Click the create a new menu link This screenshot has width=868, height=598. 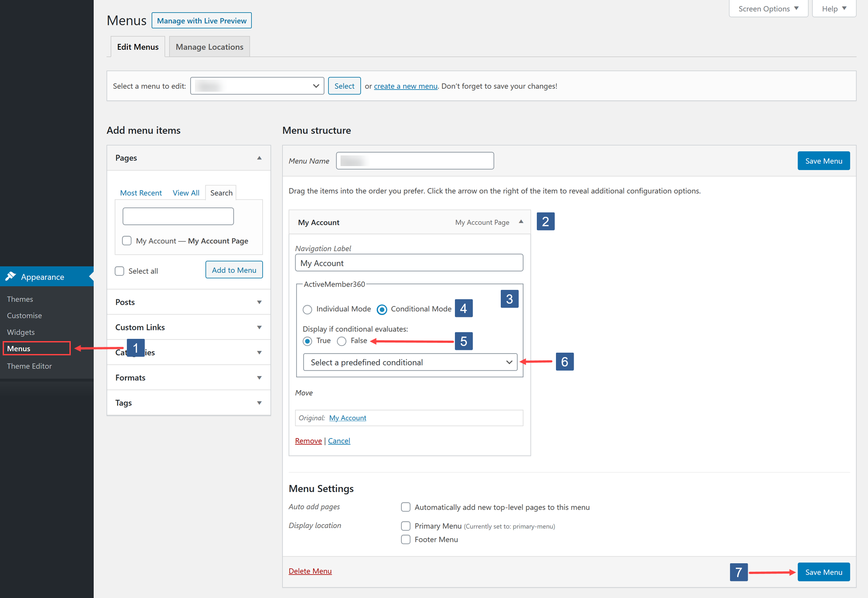pos(405,86)
